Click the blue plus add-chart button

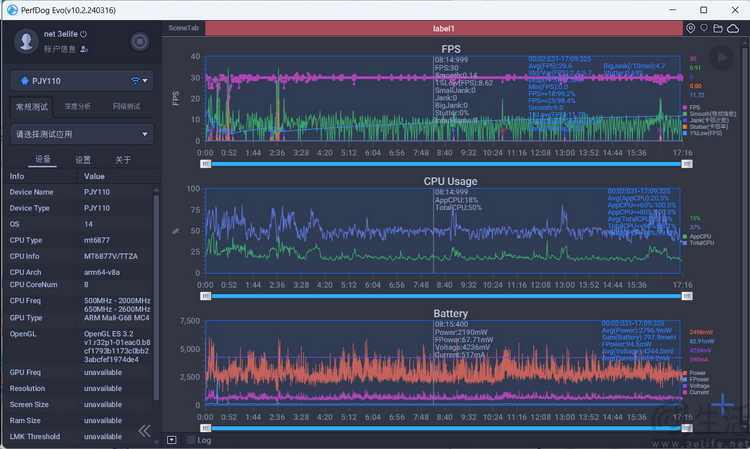(x=722, y=405)
